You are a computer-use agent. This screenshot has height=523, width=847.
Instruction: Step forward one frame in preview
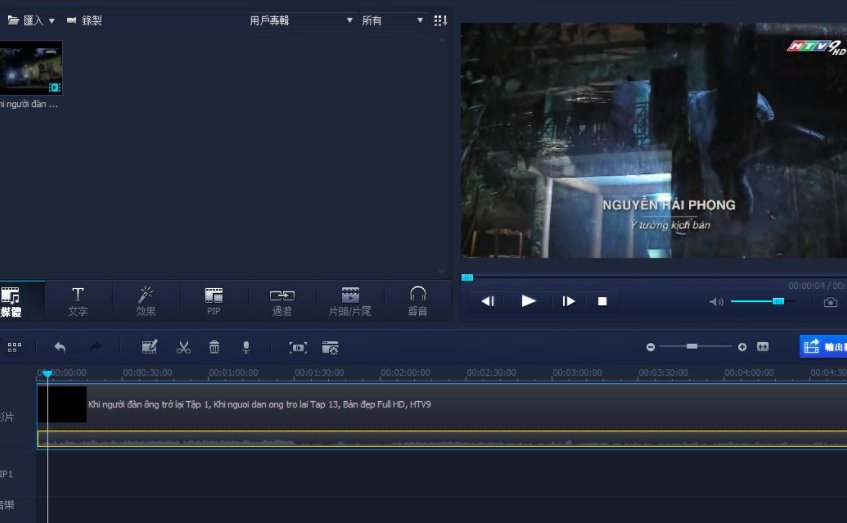[568, 301]
